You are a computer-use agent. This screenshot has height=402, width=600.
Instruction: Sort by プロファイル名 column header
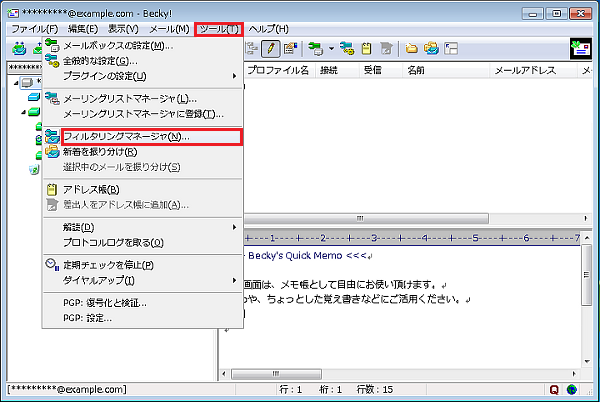279,70
